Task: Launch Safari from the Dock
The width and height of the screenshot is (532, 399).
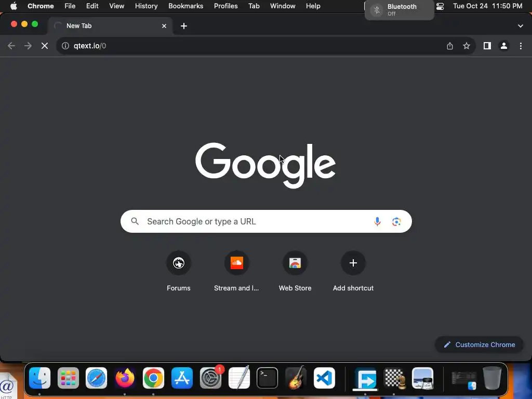Action: [x=96, y=378]
